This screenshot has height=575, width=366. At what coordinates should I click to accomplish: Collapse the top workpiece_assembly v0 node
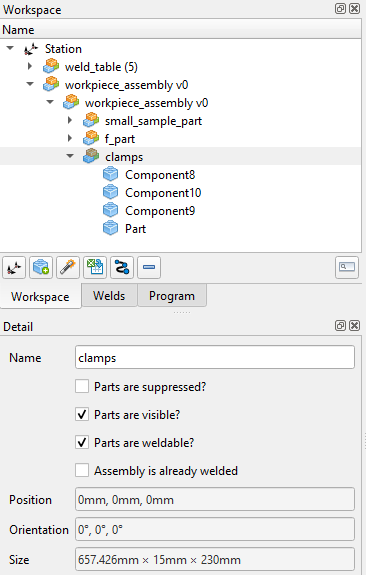[30, 84]
